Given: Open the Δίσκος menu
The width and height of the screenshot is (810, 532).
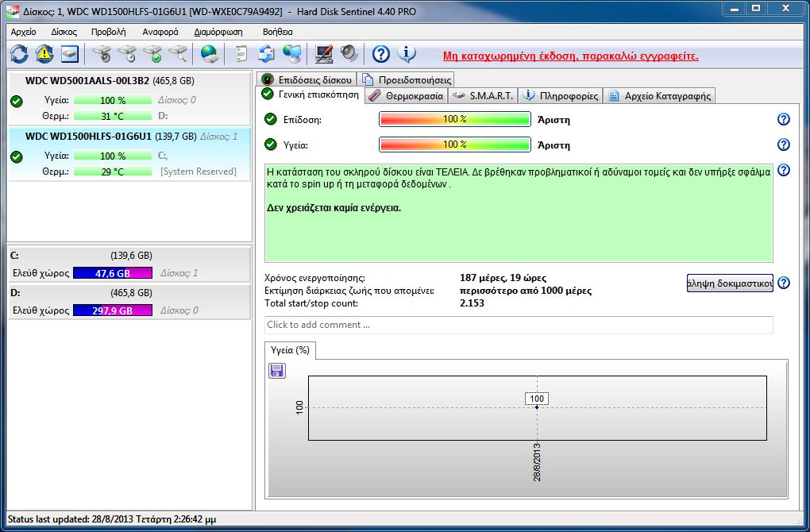Looking at the screenshot, I should click(64, 32).
